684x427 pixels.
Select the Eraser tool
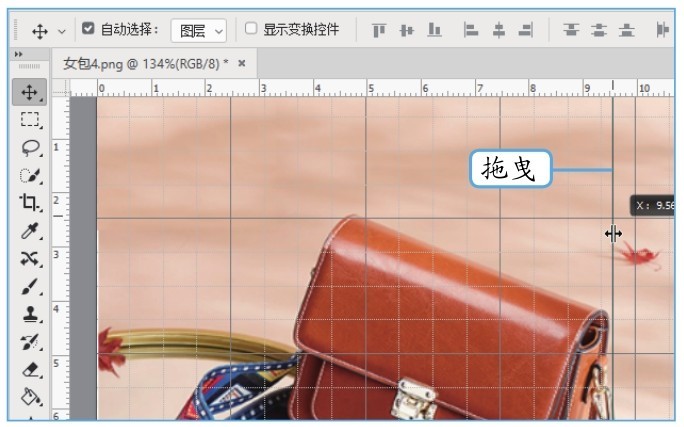[x=29, y=370]
